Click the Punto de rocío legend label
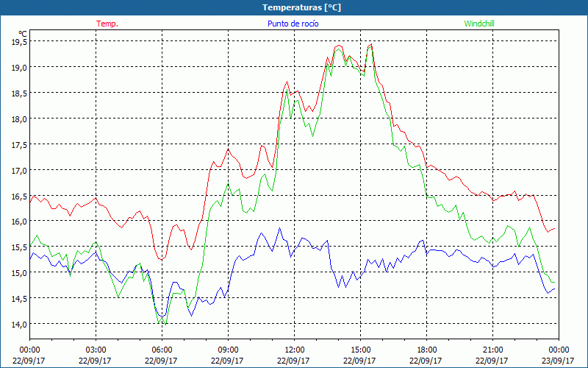 pyautogui.click(x=293, y=24)
